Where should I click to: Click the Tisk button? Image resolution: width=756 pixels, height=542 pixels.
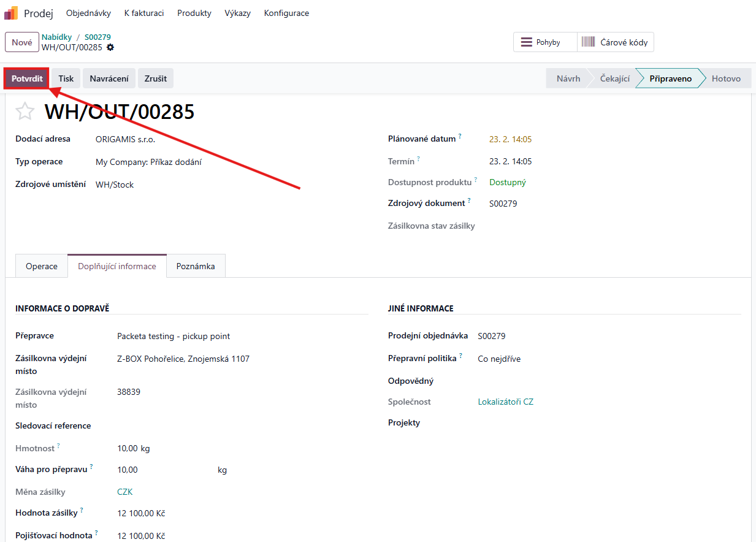(66, 78)
